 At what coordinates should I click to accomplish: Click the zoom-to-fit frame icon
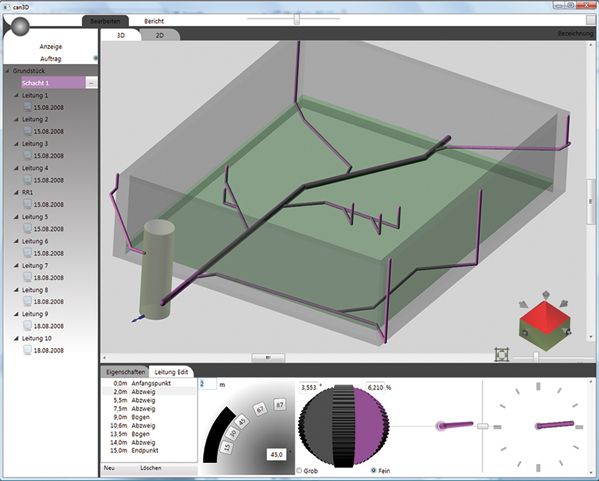(502, 354)
